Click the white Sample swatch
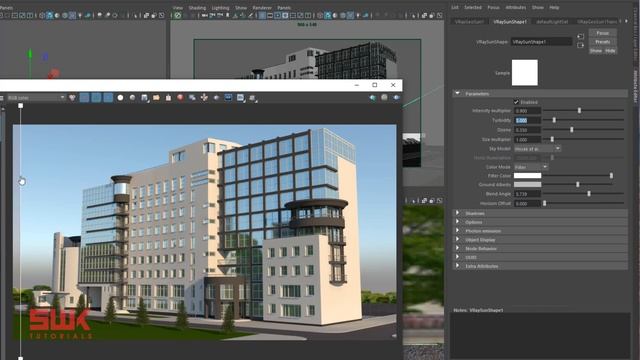 (524, 73)
